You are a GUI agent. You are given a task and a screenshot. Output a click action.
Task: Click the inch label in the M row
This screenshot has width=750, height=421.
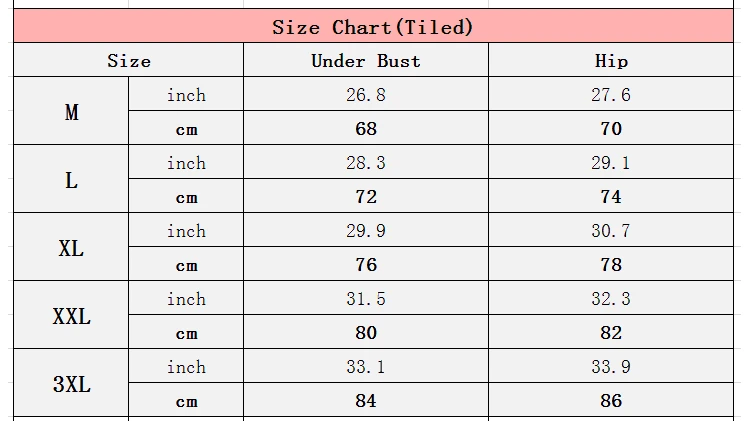coord(186,94)
